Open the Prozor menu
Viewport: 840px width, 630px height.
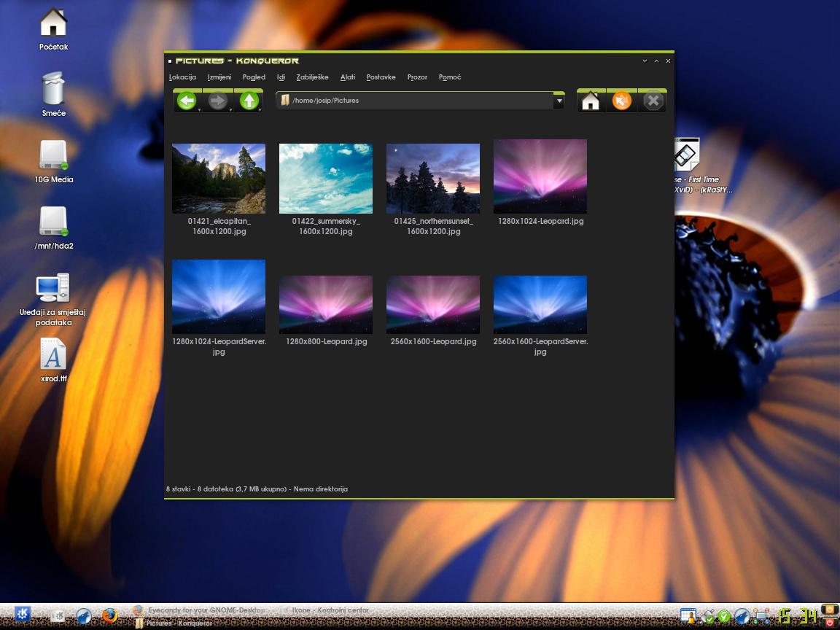(417, 77)
